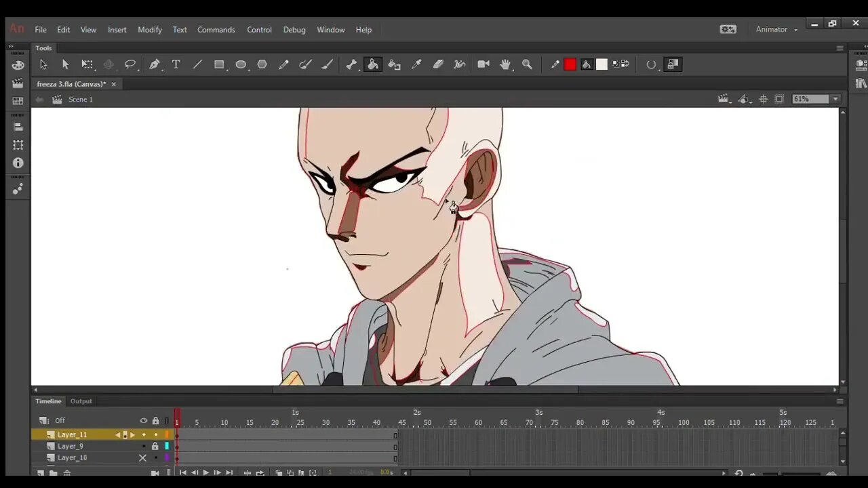This screenshot has height=488, width=868.
Task: Choose the Rectangle tool
Action: coord(219,64)
